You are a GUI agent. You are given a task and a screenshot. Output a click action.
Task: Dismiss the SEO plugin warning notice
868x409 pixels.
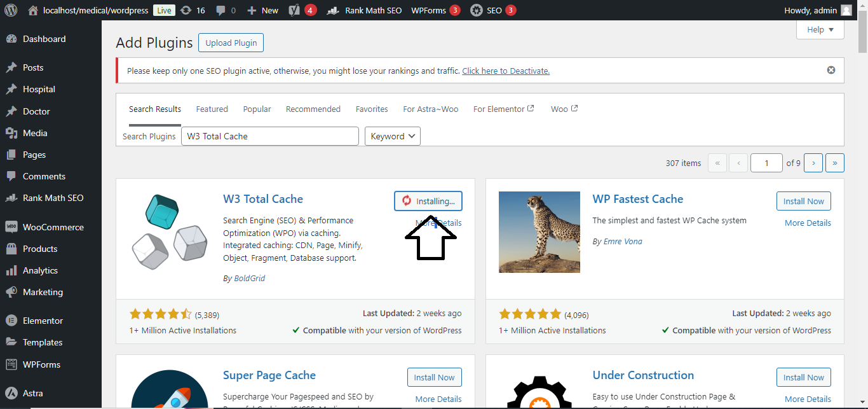tap(831, 70)
